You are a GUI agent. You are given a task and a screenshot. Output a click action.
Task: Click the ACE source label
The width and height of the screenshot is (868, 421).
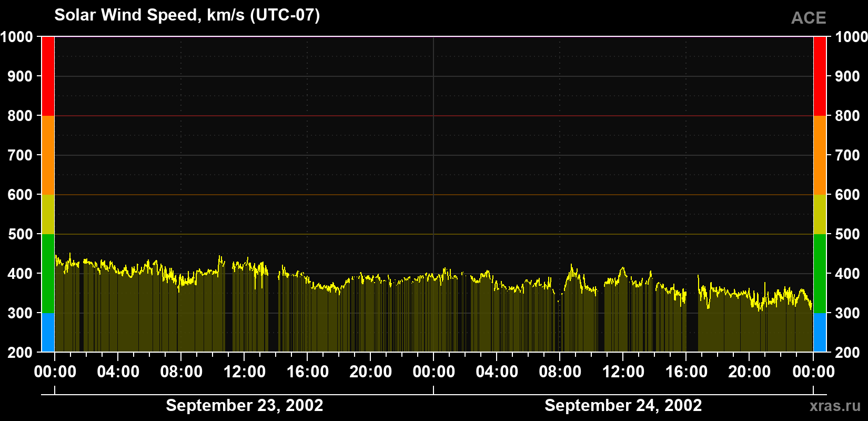(809, 18)
